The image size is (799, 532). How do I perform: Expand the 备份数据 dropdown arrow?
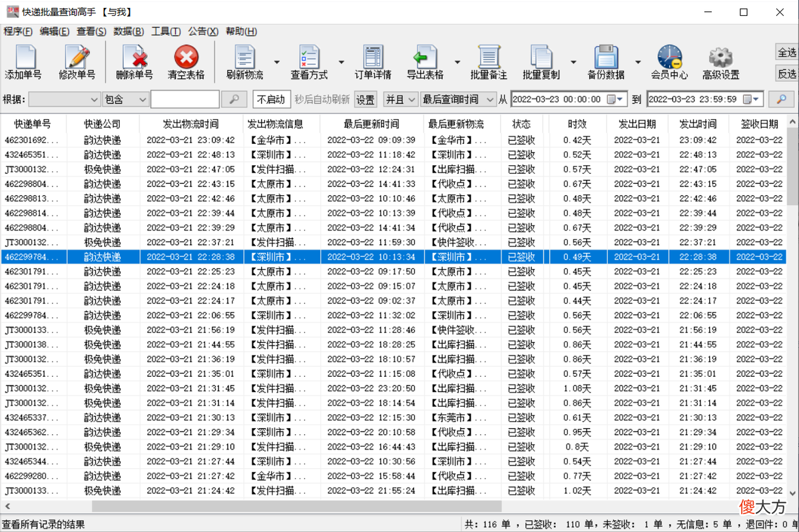click(639, 63)
